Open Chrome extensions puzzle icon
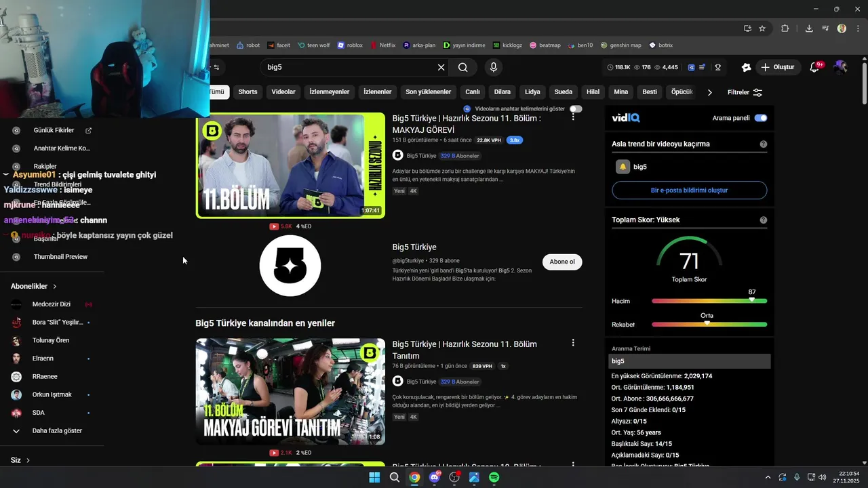 (x=785, y=28)
